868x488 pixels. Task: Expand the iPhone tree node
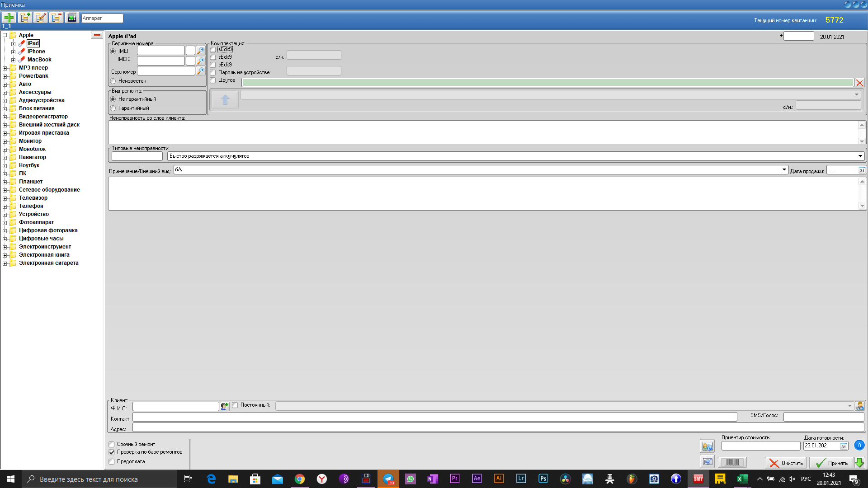(13, 52)
